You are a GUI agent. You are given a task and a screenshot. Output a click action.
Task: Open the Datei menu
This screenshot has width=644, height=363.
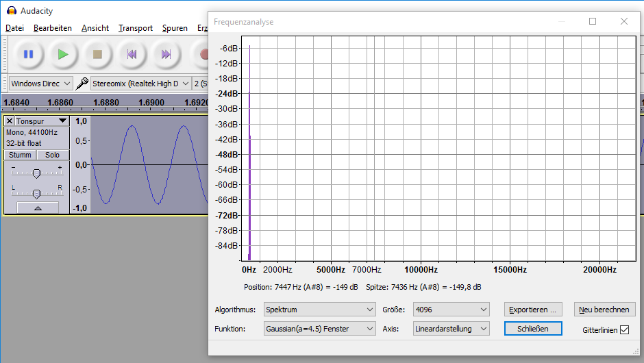15,28
